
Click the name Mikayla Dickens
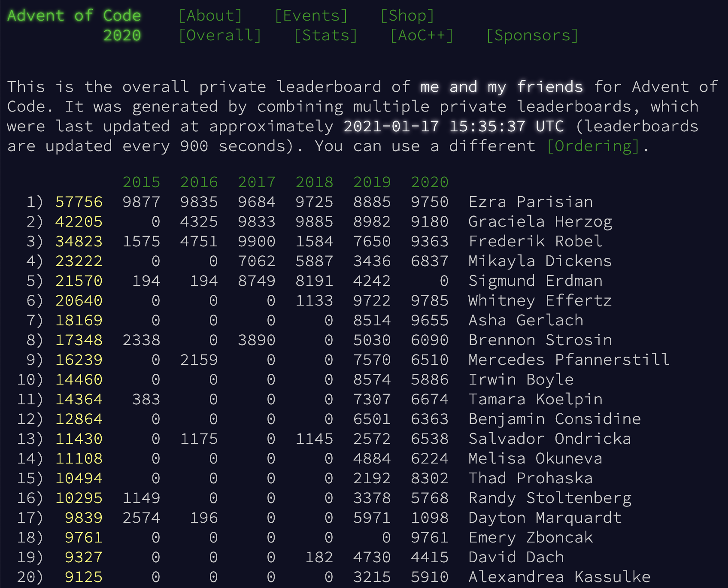540,261
